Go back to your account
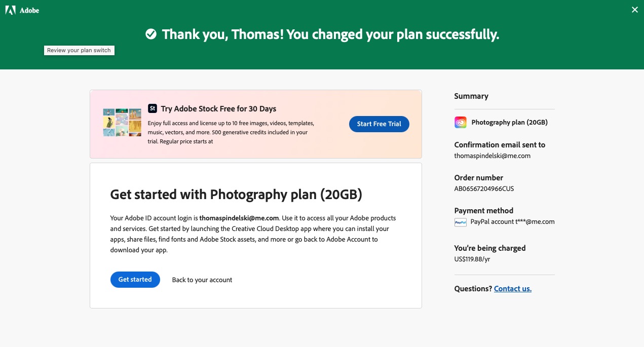The height and width of the screenshot is (347, 644). 202,280
